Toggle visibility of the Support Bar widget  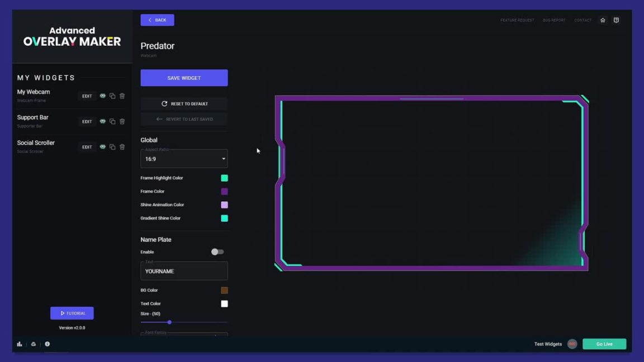coord(103,121)
